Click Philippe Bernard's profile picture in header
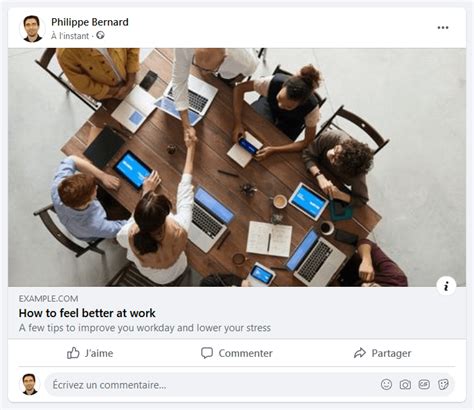The width and height of the screenshot is (474, 410). tap(32, 29)
